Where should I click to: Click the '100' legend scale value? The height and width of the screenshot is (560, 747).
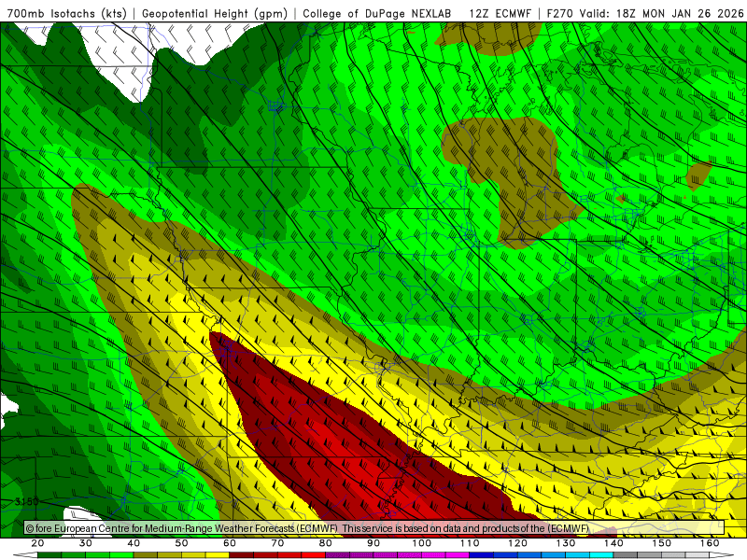(422, 543)
